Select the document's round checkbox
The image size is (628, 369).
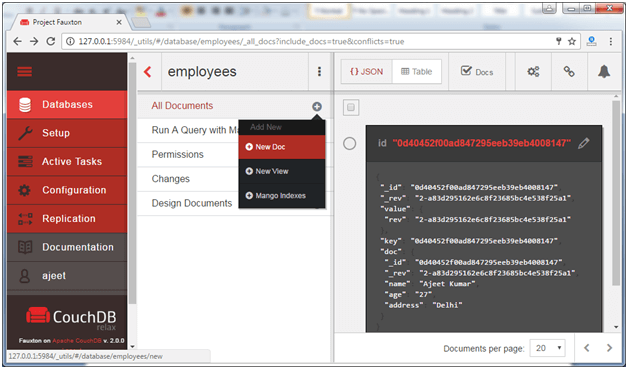tap(350, 143)
